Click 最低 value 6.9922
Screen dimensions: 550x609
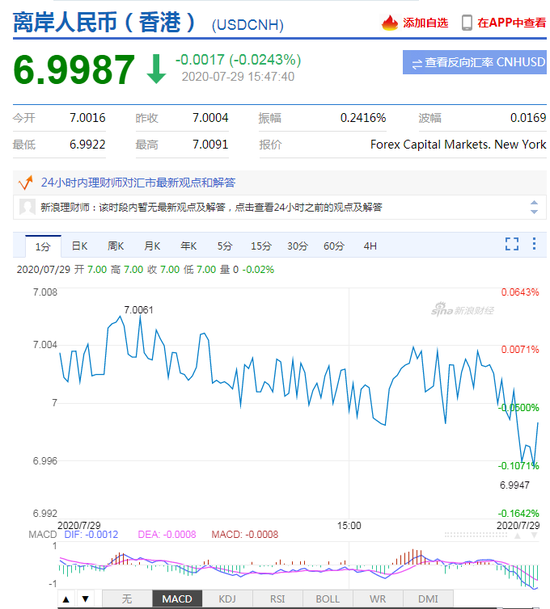87,144
